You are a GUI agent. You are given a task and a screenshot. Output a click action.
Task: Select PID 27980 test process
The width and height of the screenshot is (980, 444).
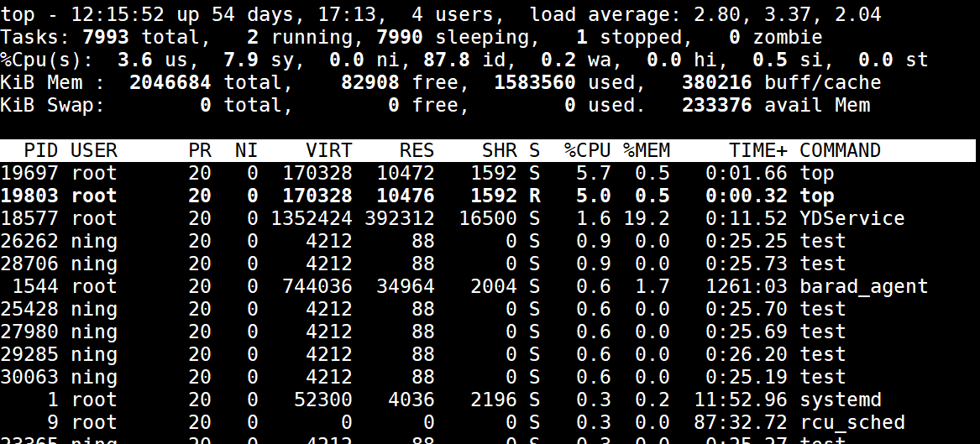pos(29,332)
